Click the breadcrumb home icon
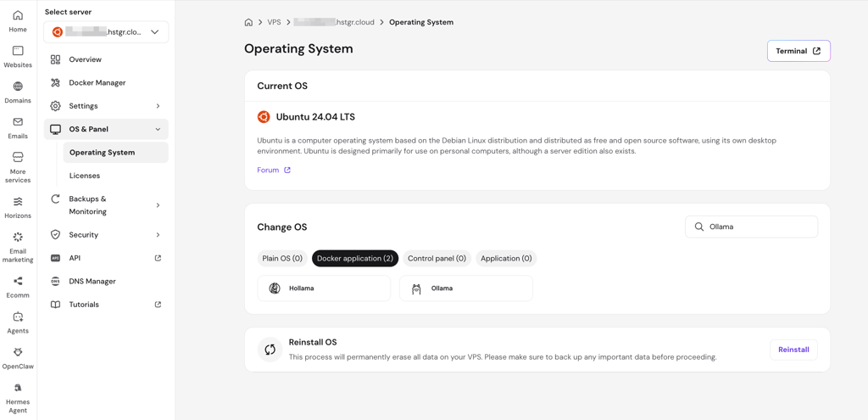The height and width of the screenshot is (420, 868). tap(248, 22)
